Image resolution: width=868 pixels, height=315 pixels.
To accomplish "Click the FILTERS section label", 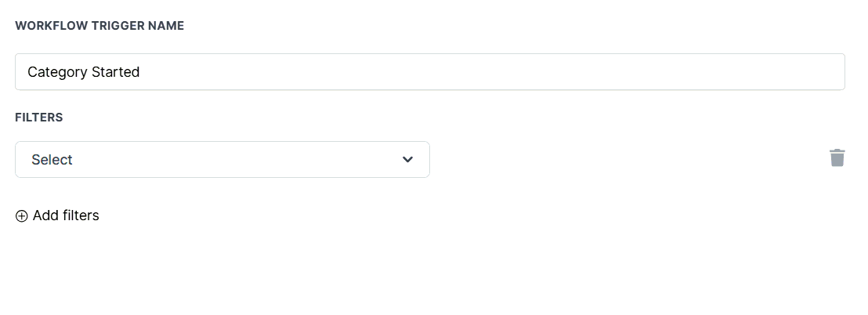I will click(x=39, y=118).
